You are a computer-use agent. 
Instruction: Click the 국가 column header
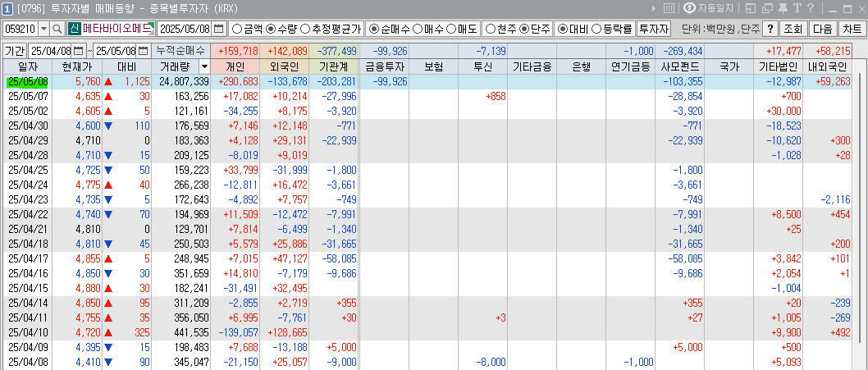pyautogui.click(x=729, y=67)
